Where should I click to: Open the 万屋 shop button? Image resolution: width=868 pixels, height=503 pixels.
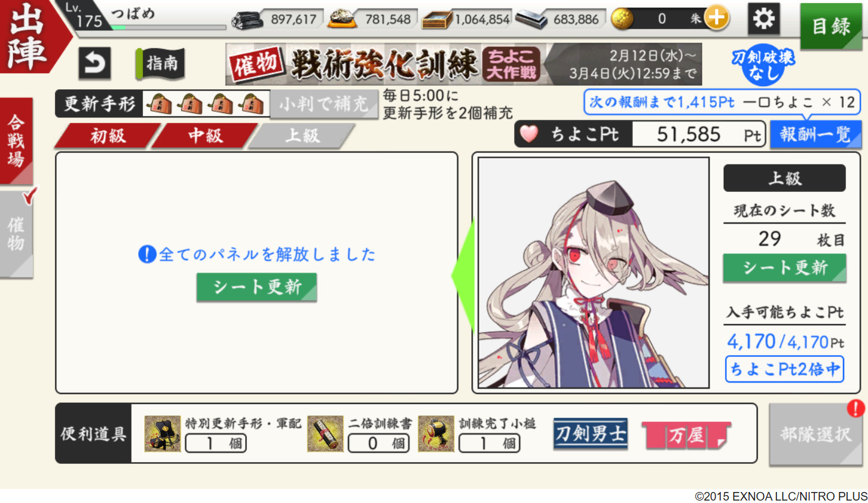click(686, 435)
